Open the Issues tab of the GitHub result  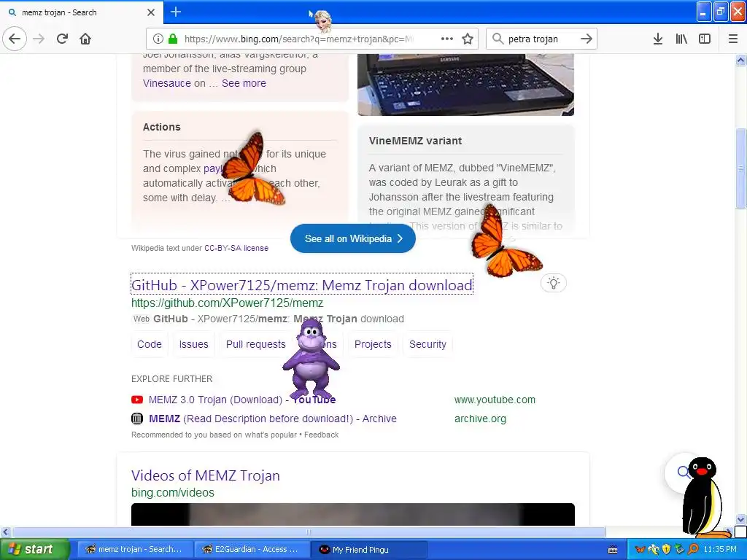point(194,344)
